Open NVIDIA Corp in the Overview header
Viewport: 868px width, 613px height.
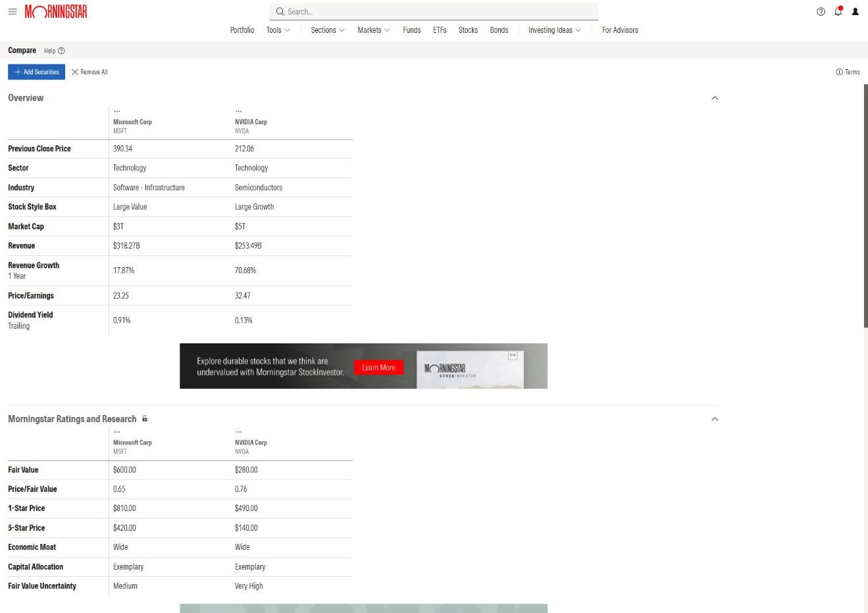click(x=251, y=122)
